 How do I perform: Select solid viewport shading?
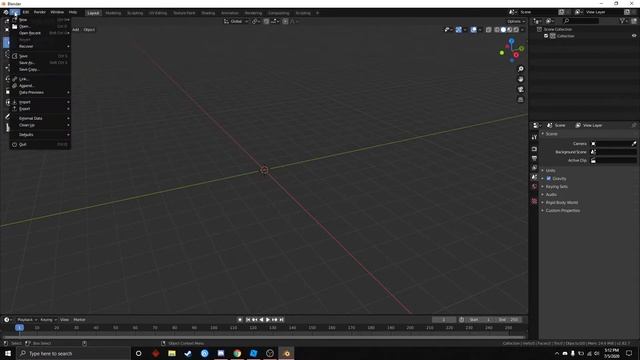503,30
